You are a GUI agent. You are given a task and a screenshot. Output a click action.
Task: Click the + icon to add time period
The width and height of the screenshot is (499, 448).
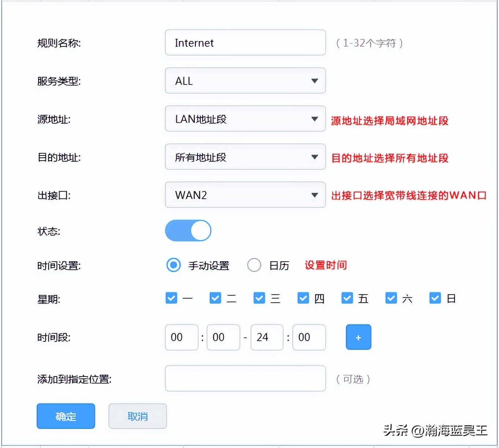coord(358,337)
